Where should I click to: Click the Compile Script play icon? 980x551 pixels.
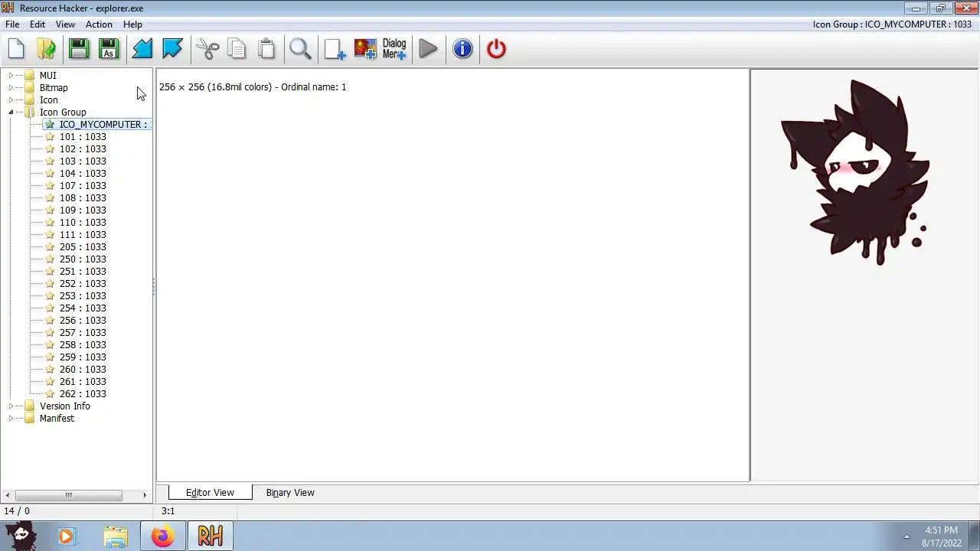point(428,49)
